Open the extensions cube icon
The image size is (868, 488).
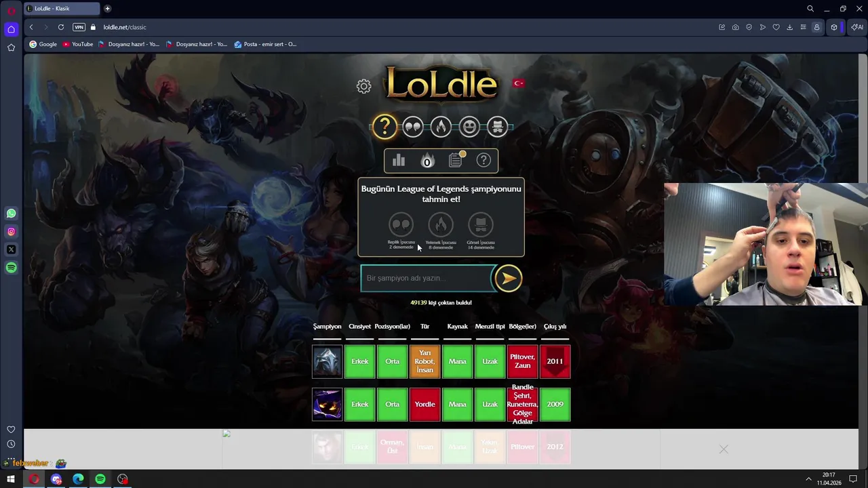click(834, 27)
